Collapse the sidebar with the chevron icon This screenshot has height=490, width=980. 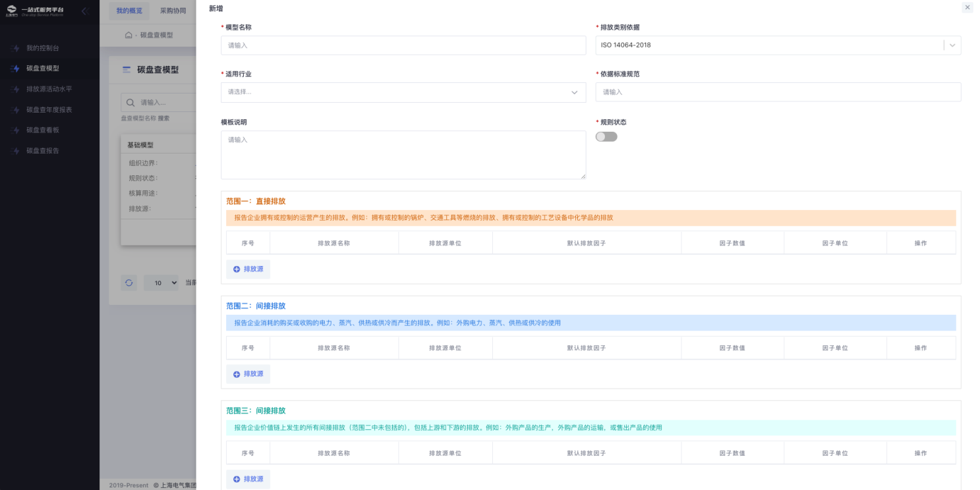click(84, 11)
